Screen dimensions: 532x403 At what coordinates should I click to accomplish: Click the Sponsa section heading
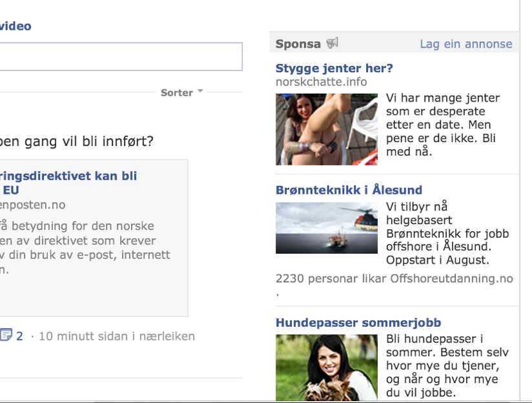(x=298, y=44)
